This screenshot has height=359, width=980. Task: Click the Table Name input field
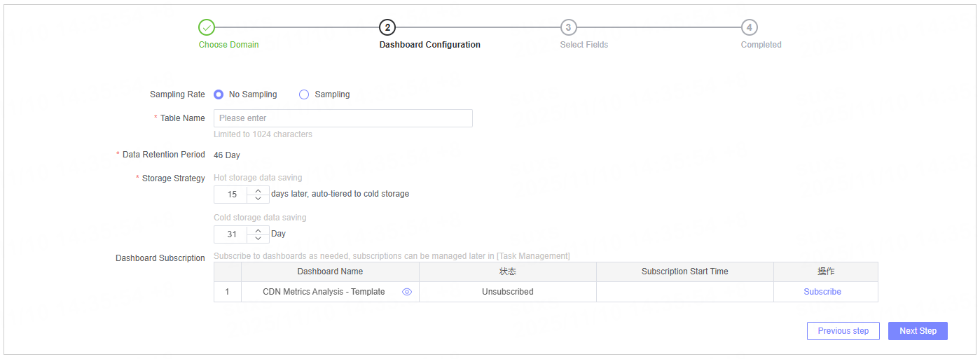click(x=343, y=118)
